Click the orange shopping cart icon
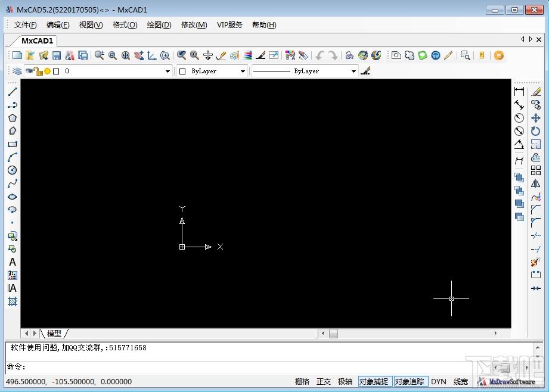549x392 pixels. tap(498, 55)
